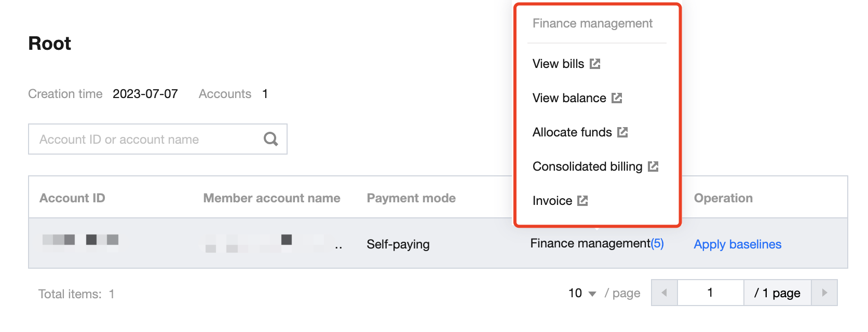
Task: Select View bills from the menu
Action: (x=558, y=64)
